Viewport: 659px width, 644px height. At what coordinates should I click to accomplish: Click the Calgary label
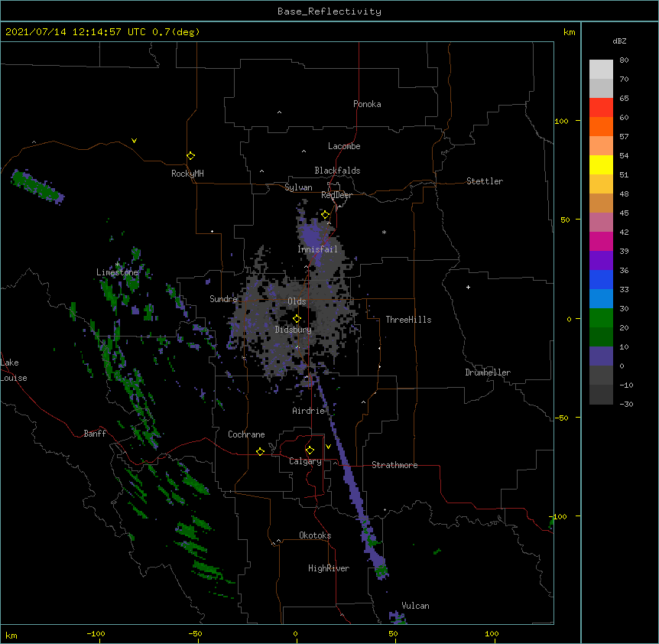[305, 461]
